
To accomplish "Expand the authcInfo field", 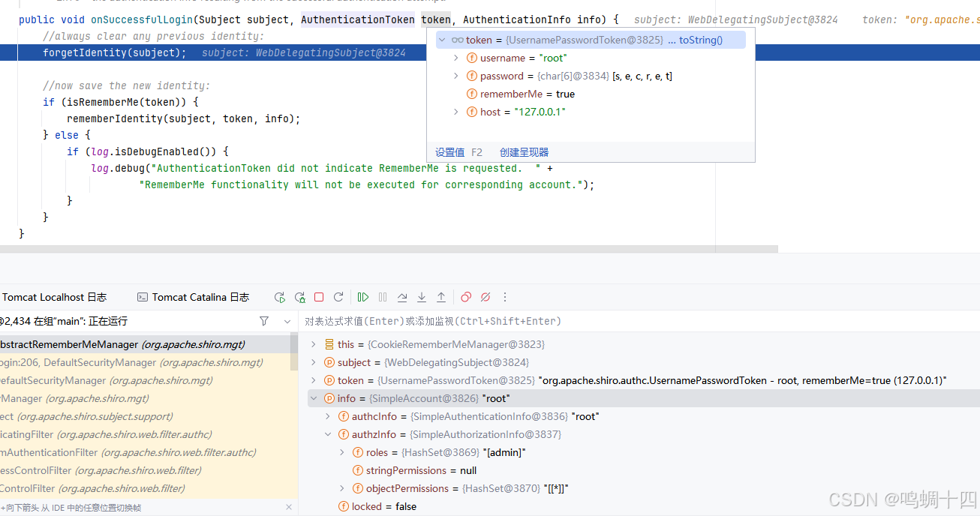I will [x=328, y=416].
